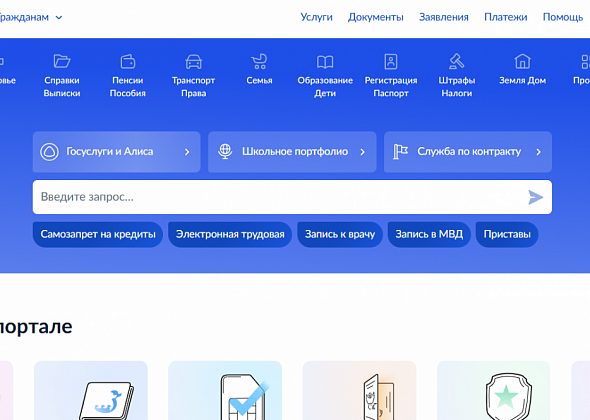Select the Запись к врачу chip

[x=340, y=234]
